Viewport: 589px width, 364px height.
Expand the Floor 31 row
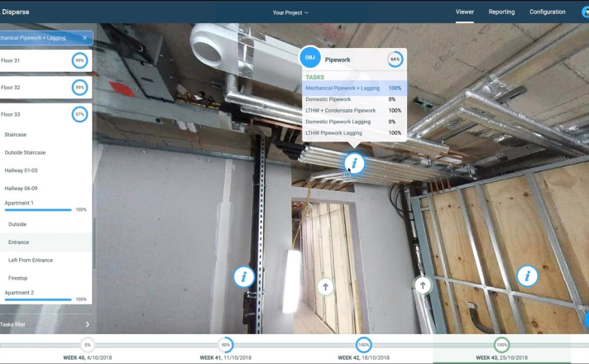[45, 60]
